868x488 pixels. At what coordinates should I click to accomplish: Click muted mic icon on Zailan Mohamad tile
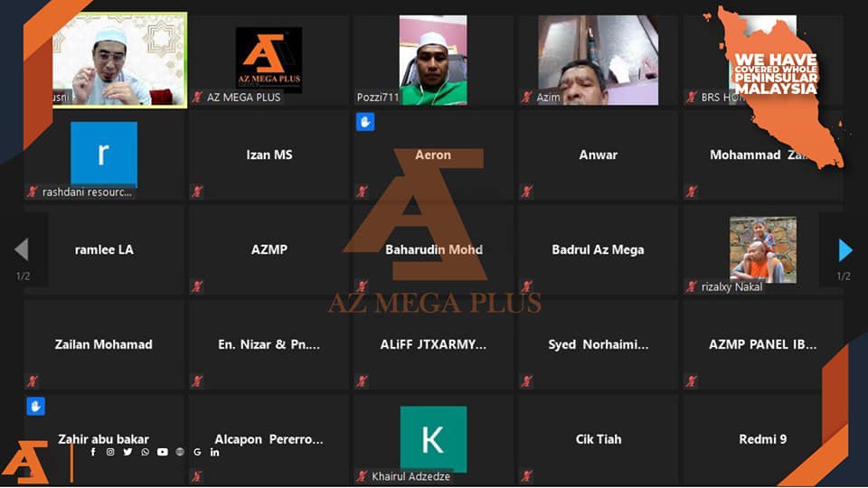click(33, 380)
